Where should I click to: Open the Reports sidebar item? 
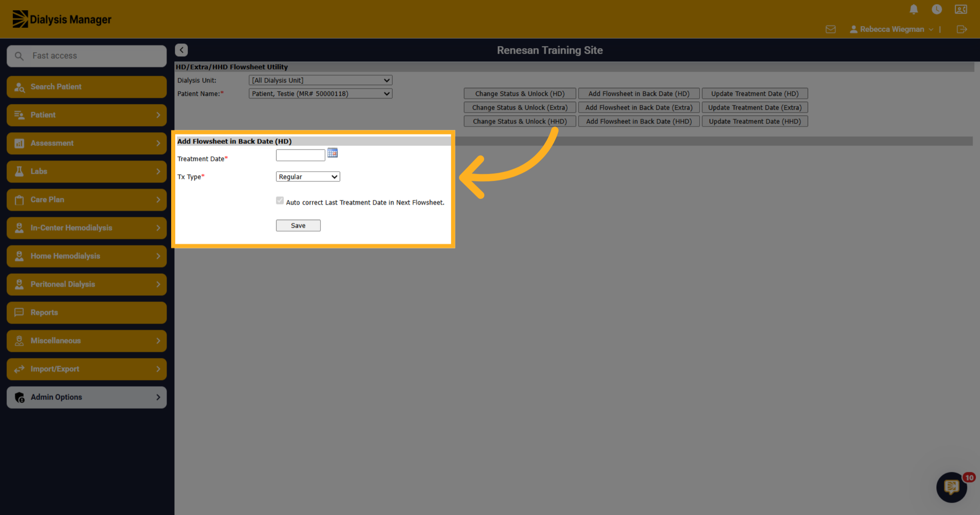tap(87, 312)
